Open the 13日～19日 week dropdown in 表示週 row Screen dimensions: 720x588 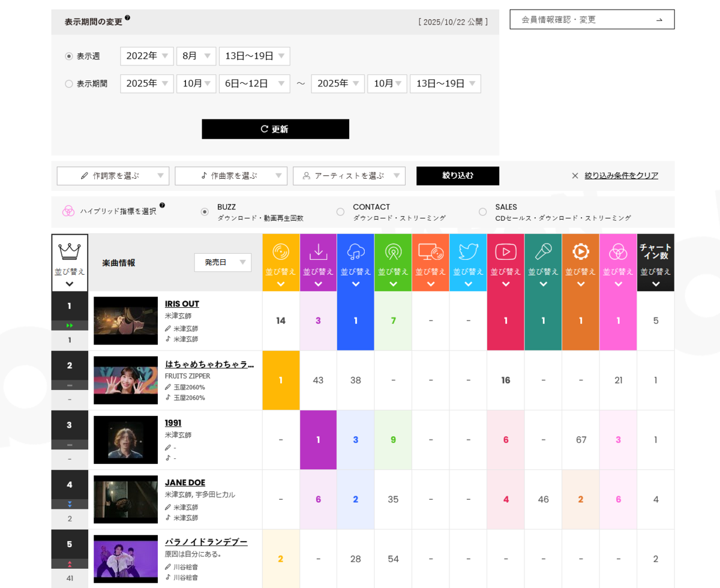coord(254,56)
